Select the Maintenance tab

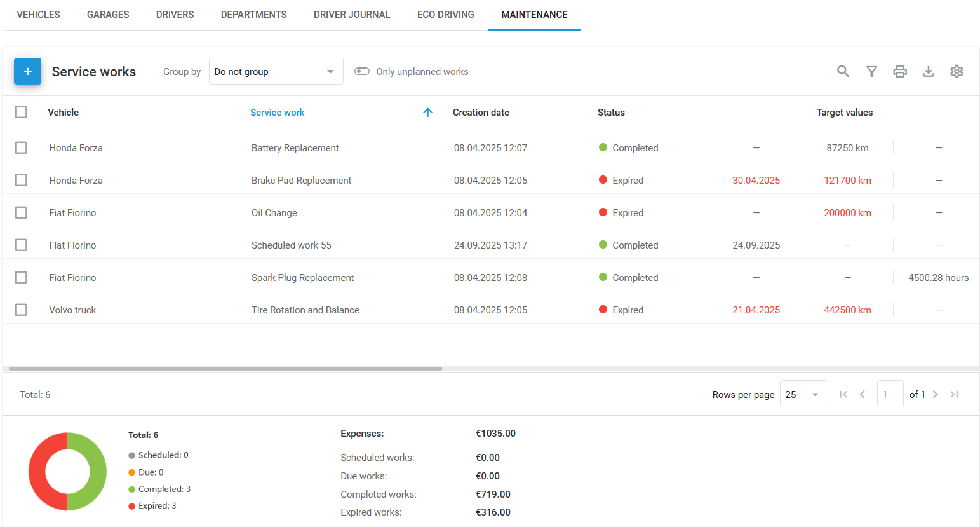pos(534,15)
